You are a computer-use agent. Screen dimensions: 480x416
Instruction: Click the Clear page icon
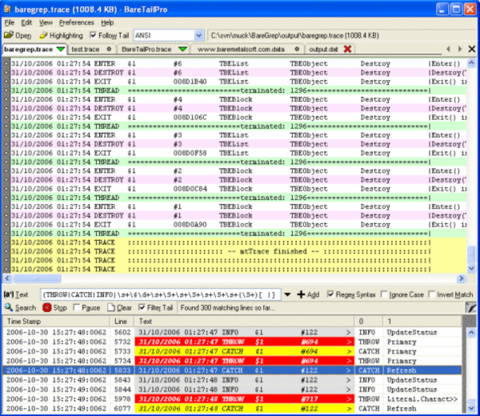pos(111,307)
